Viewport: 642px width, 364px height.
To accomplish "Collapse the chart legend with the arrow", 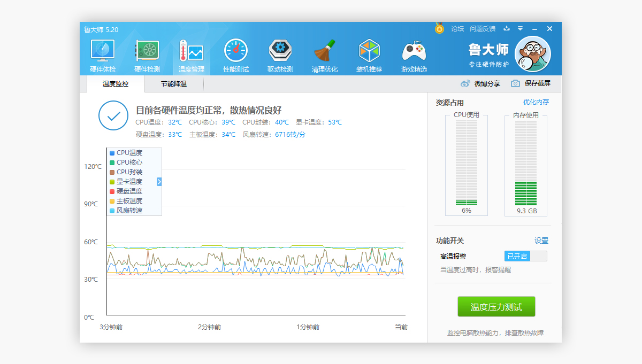I will 159,182.
